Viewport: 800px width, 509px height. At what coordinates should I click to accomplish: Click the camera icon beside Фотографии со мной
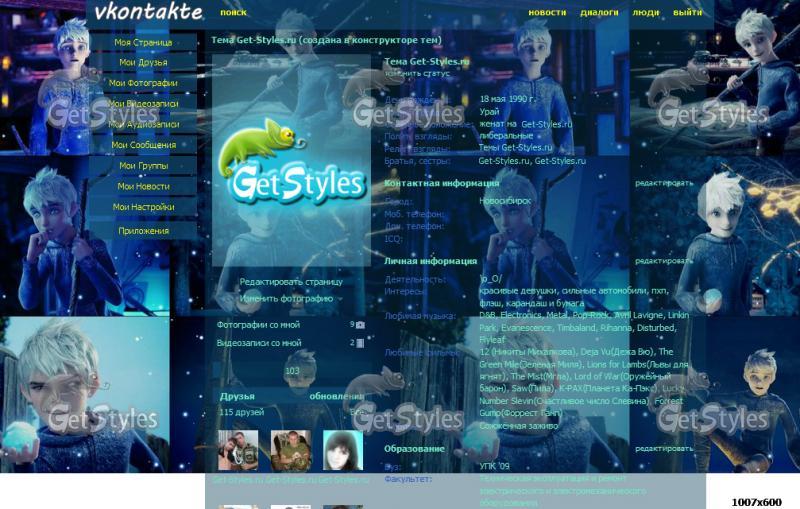(360, 325)
